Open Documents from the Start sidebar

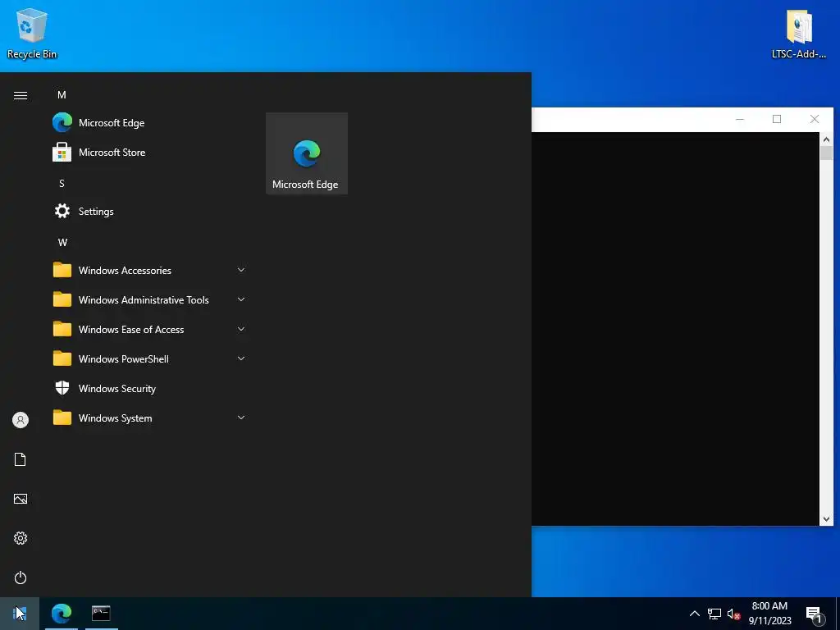(21, 459)
